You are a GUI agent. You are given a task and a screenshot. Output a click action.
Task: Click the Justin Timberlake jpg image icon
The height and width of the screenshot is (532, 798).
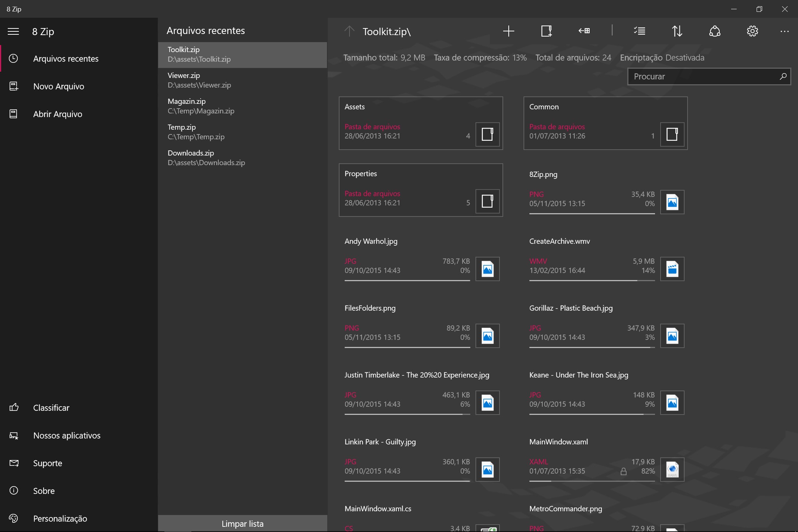(x=488, y=403)
